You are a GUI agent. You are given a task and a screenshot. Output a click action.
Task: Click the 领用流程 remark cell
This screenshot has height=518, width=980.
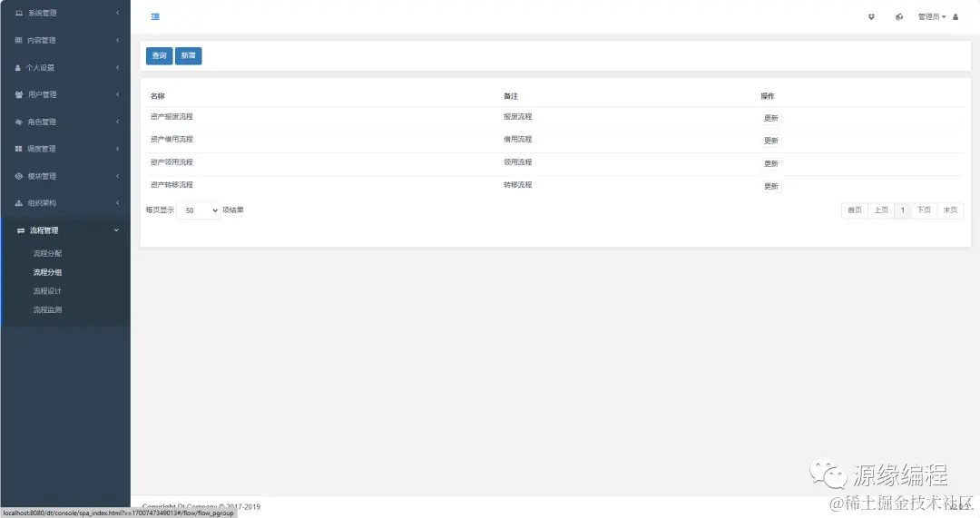[517, 162]
